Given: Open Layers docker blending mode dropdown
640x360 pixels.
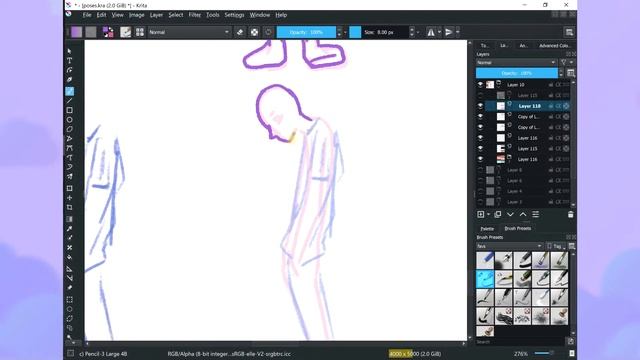Looking at the screenshot, I should point(516,62).
